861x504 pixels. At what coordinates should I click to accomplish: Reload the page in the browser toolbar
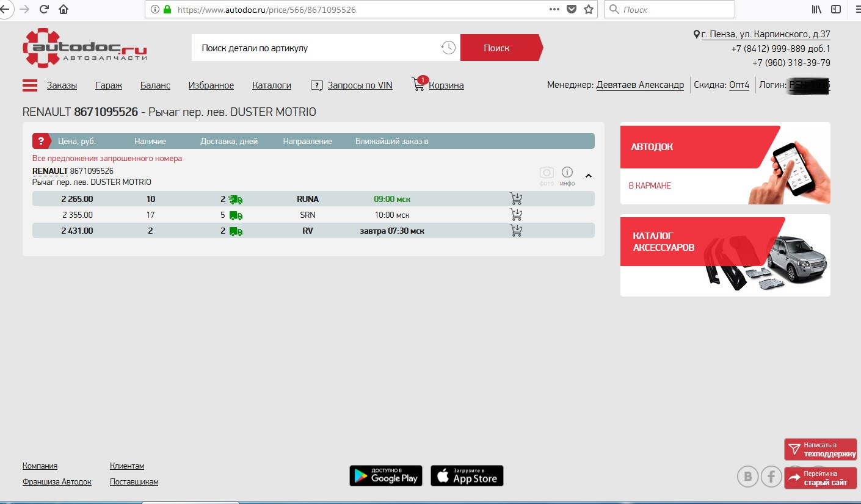click(x=44, y=9)
